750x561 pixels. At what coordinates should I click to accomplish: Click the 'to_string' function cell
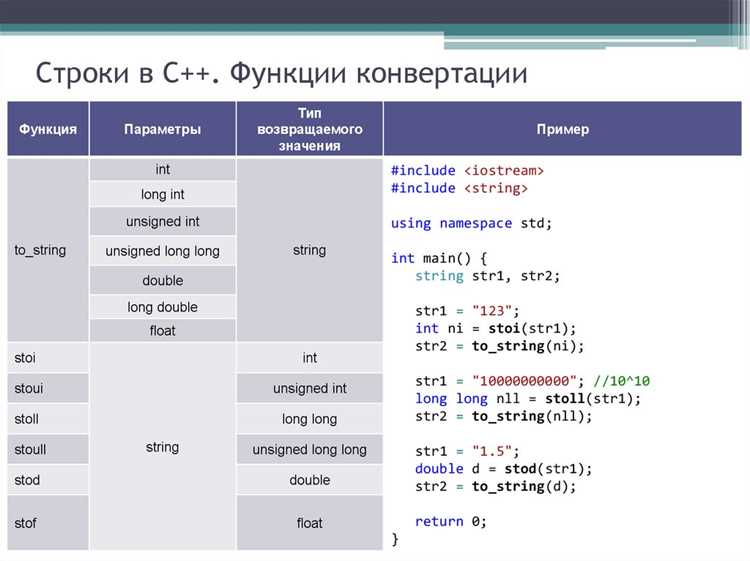[48, 250]
